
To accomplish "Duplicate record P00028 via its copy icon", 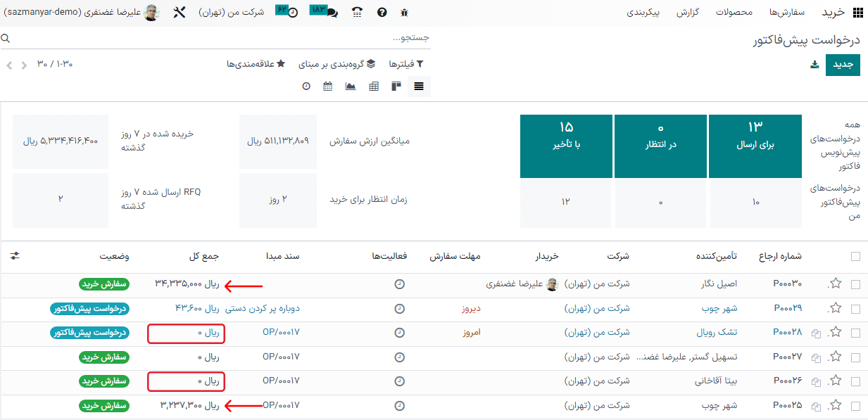I will (815, 333).
